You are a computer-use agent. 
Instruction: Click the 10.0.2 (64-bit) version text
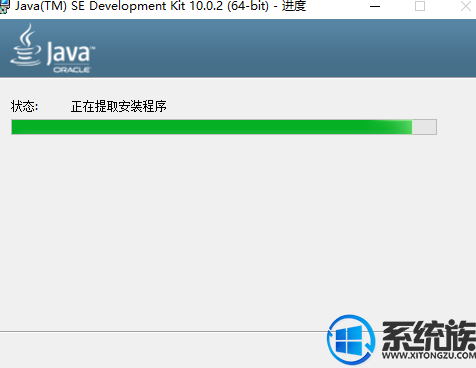(229, 6)
